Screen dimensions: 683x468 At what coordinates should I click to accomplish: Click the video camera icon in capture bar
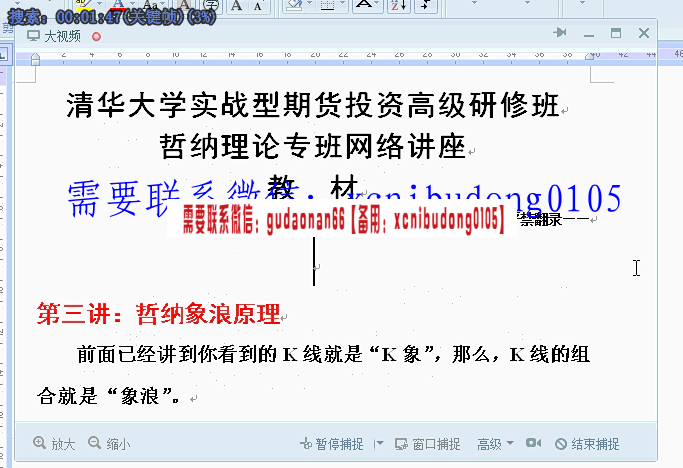pos(533,443)
